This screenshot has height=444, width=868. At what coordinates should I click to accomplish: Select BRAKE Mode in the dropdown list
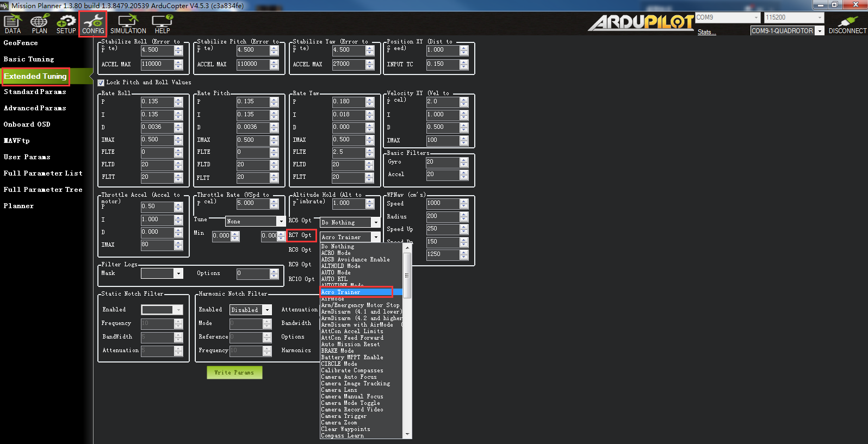tap(337, 351)
